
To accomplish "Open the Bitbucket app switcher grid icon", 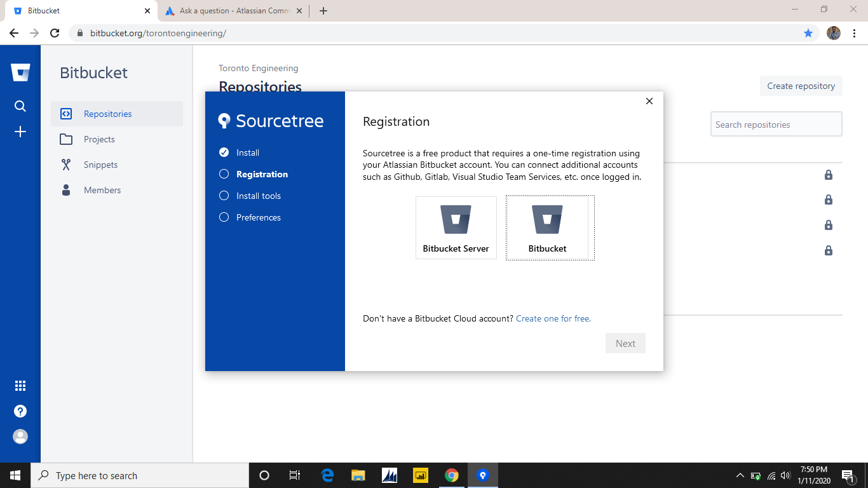I will click(x=20, y=386).
